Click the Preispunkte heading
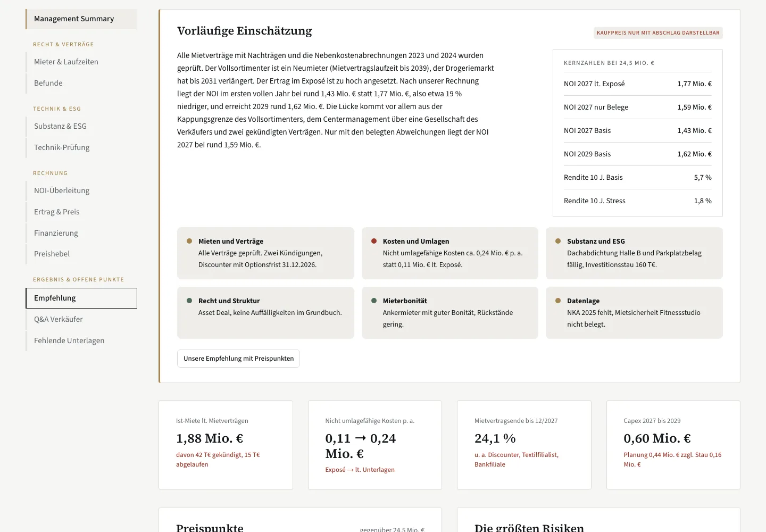Image resolution: width=766 pixels, height=532 pixels. (210, 527)
